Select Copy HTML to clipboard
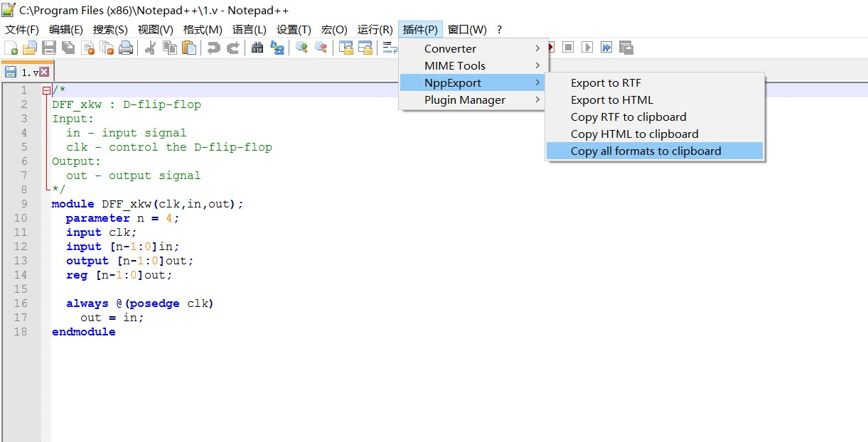868x442 pixels. [x=655, y=134]
